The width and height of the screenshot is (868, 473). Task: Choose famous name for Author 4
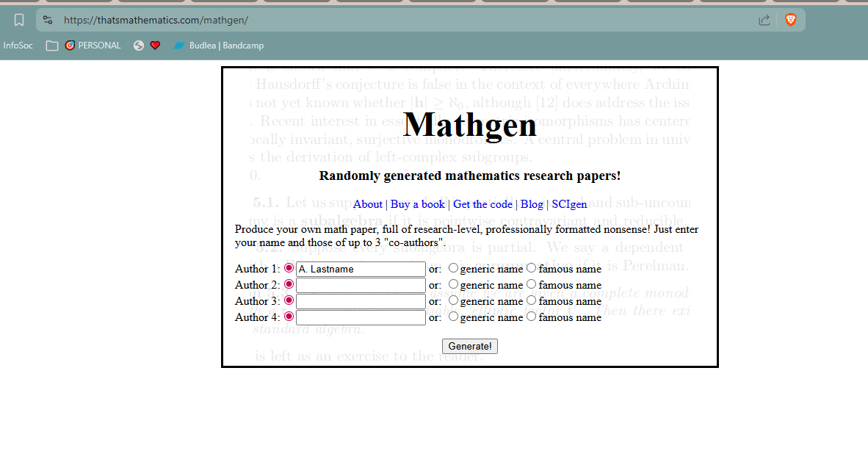point(532,317)
